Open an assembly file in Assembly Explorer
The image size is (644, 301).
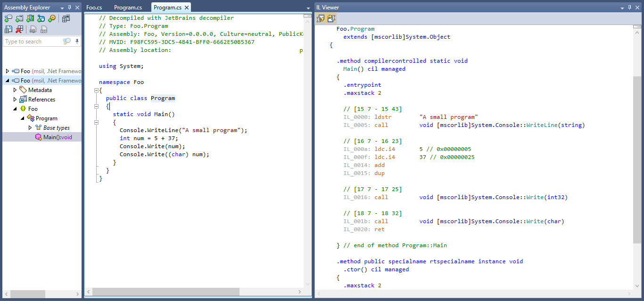click(x=8, y=18)
